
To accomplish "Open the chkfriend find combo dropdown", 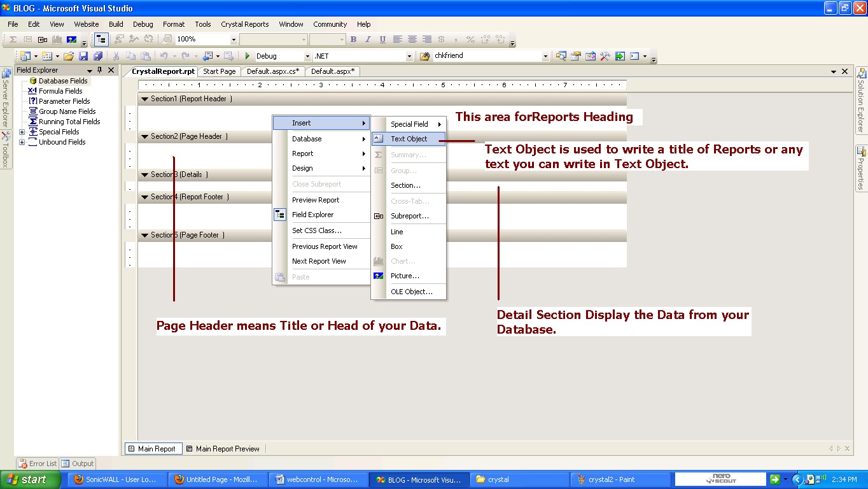I will coord(545,56).
